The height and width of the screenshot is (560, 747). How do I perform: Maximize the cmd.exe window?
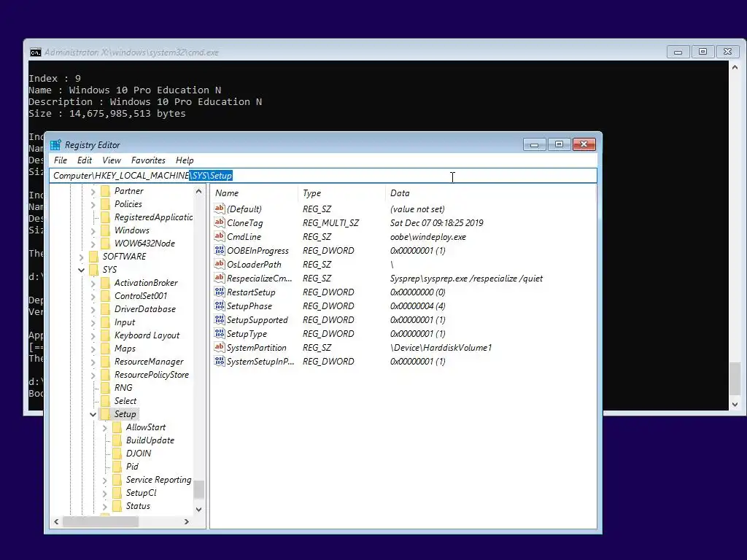tap(703, 52)
